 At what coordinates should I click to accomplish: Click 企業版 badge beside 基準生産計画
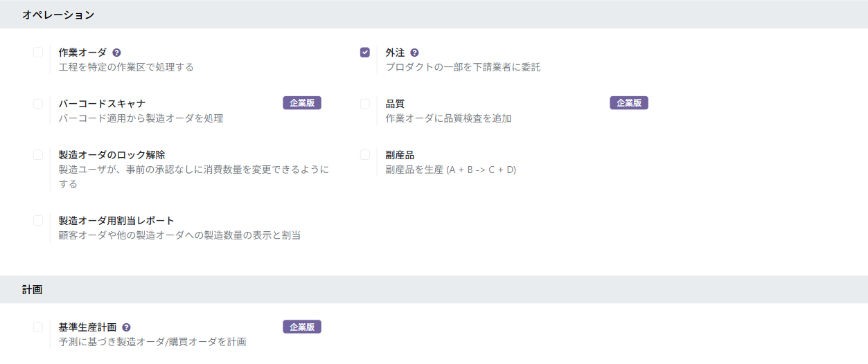point(302,327)
